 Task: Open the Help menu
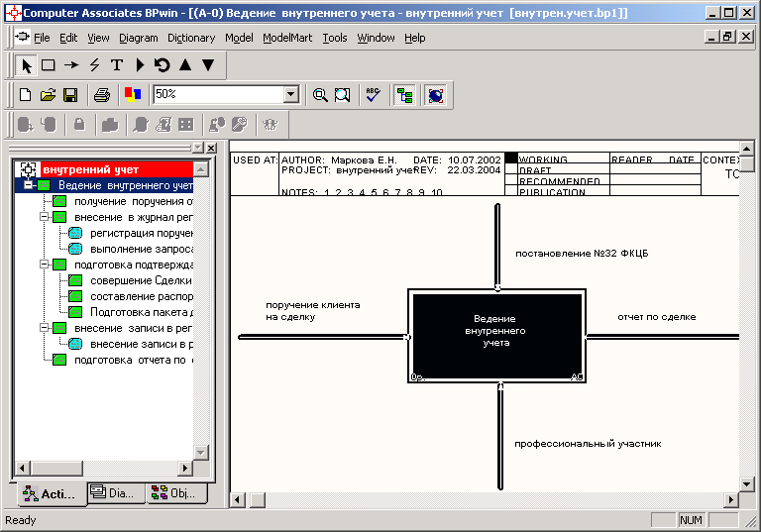click(415, 38)
